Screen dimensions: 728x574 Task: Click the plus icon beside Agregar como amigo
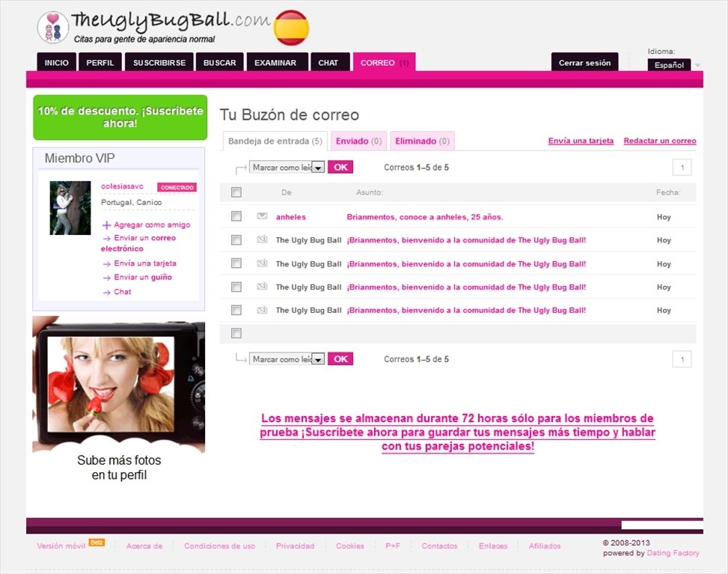click(106, 225)
